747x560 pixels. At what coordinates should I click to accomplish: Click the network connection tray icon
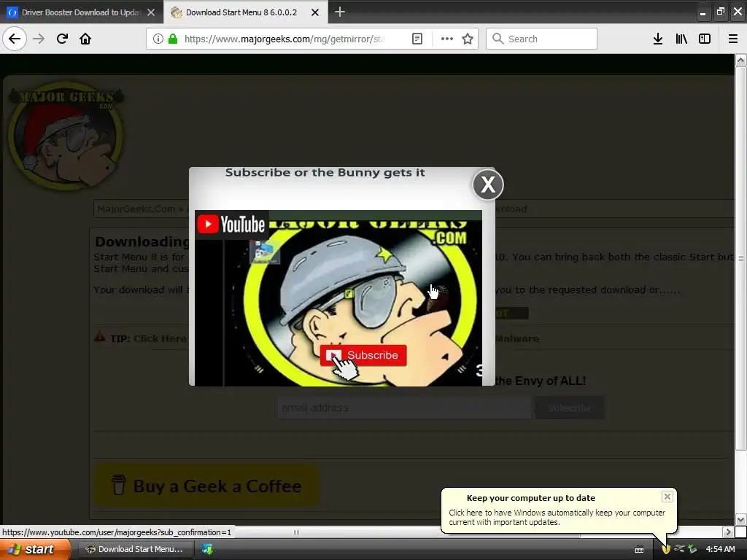(x=679, y=549)
